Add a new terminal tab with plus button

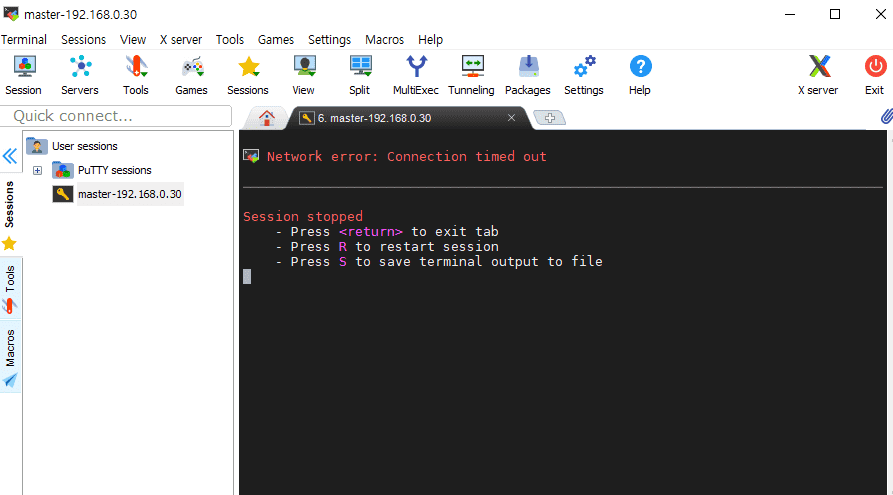pyautogui.click(x=550, y=118)
